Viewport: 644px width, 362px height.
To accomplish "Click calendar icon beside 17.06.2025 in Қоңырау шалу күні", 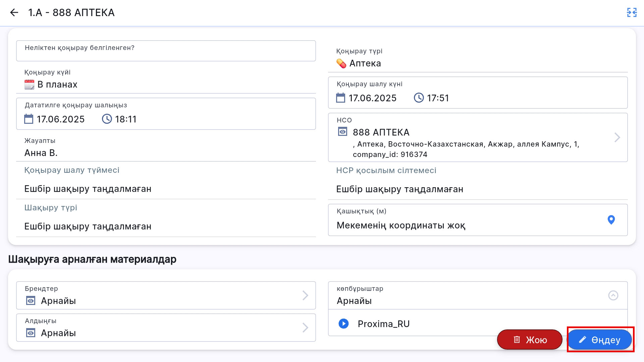I will click(x=340, y=98).
